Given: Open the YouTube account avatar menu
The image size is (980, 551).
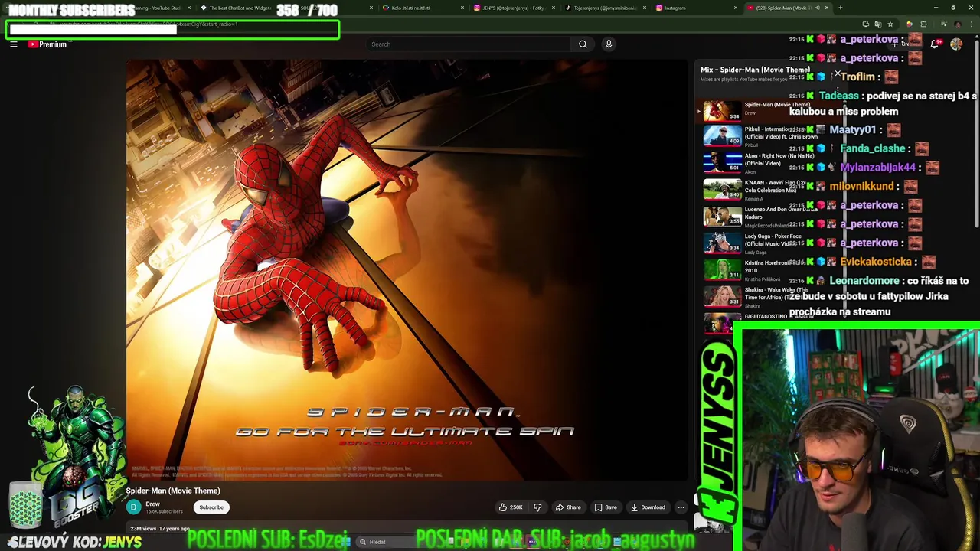Looking at the screenshot, I should (956, 44).
